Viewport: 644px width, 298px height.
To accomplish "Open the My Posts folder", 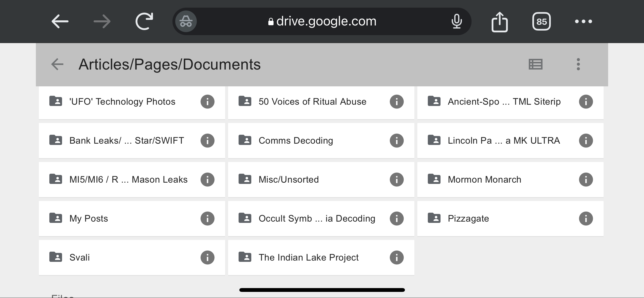I will 89,219.
